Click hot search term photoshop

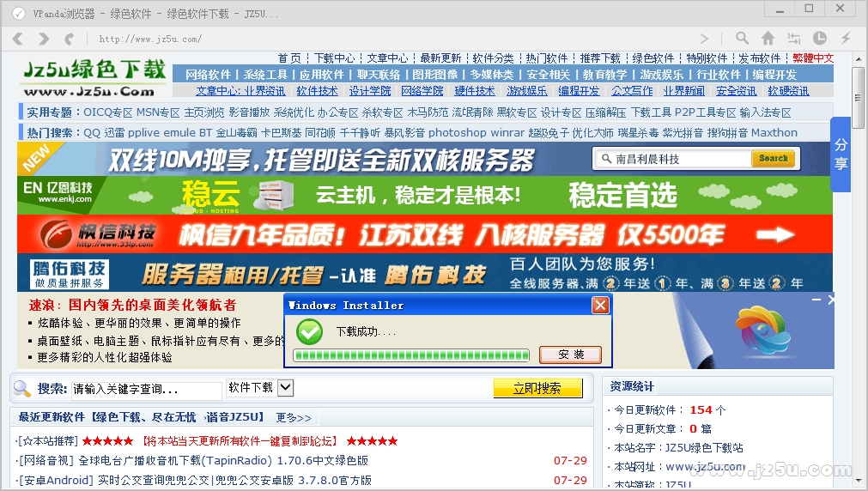[x=458, y=133]
